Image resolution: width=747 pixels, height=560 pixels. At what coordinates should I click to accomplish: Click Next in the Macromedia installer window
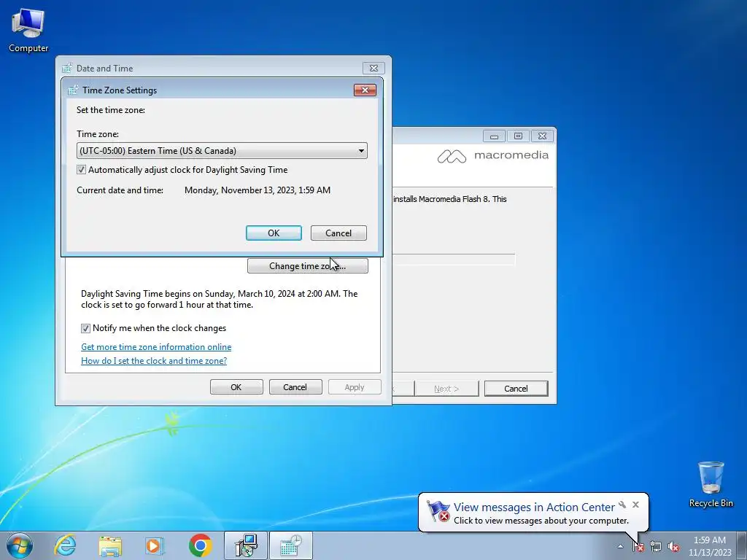446,389
